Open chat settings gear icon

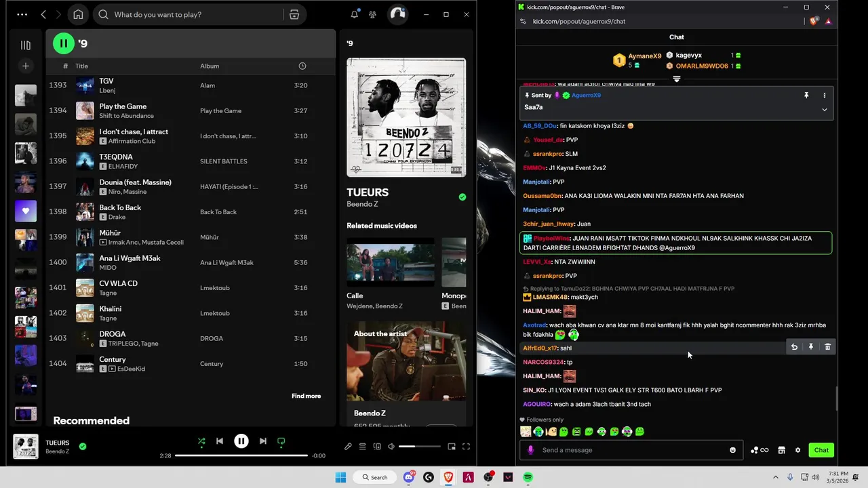tap(797, 450)
